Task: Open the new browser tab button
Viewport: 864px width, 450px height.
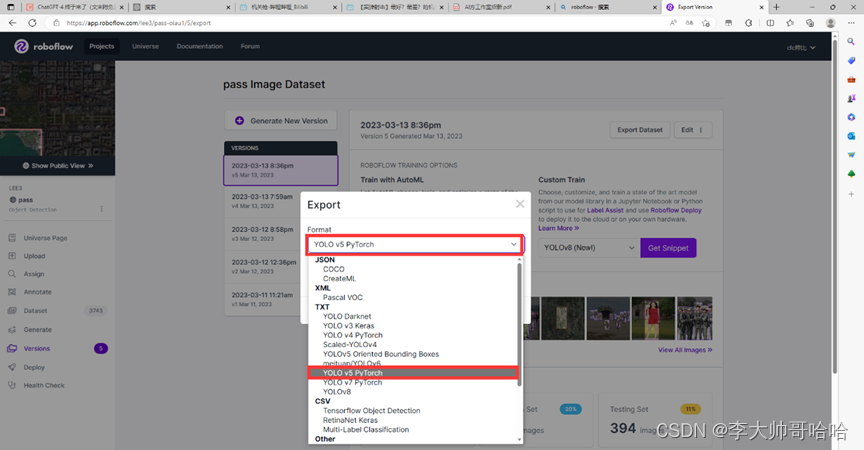Action: (776, 7)
